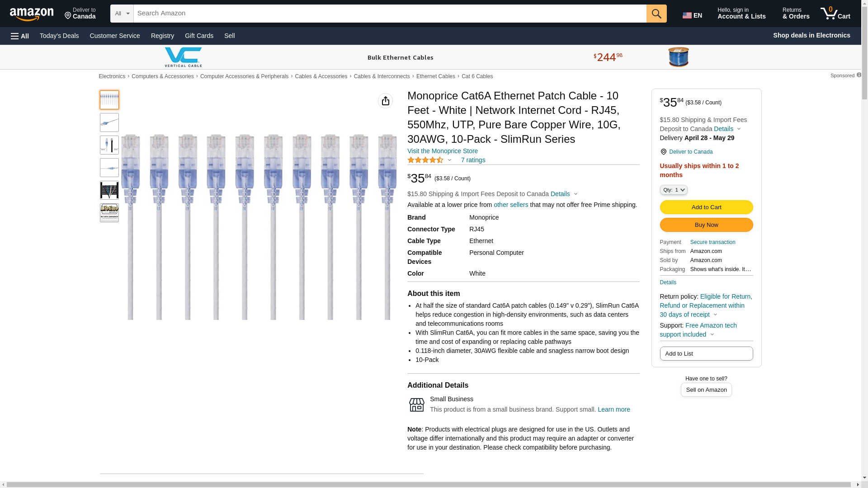Click the Sponsored info icon
The height and width of the screenshot is (488, 868).
click(859, 75)
